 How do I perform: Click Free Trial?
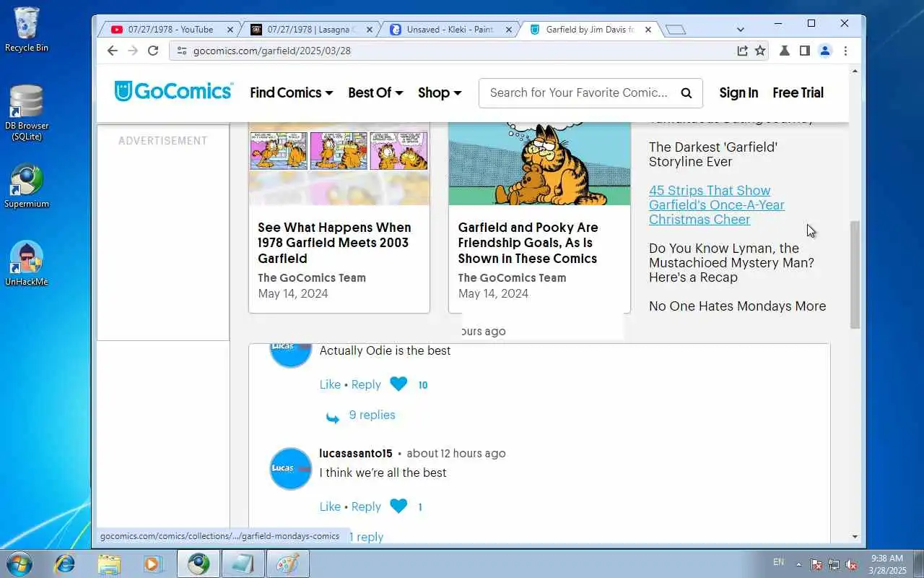coord(798,92)
